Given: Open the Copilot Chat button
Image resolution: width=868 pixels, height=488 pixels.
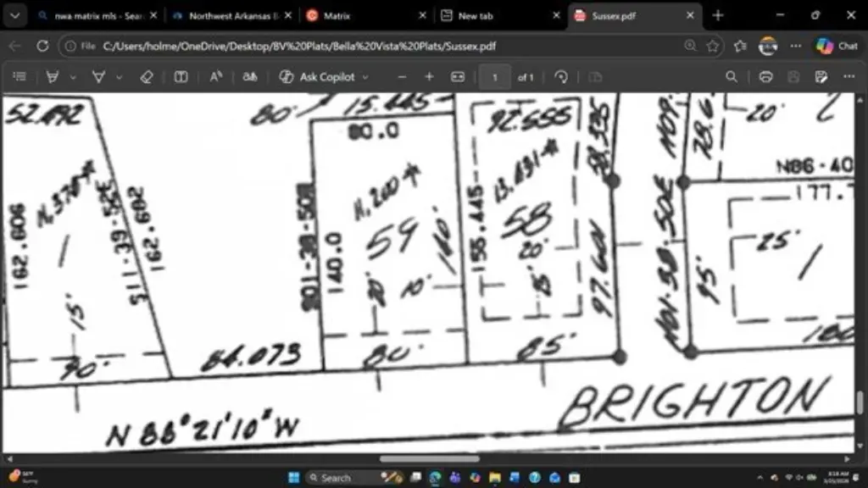Looking at the screenshot, I should tap(836, 46).
